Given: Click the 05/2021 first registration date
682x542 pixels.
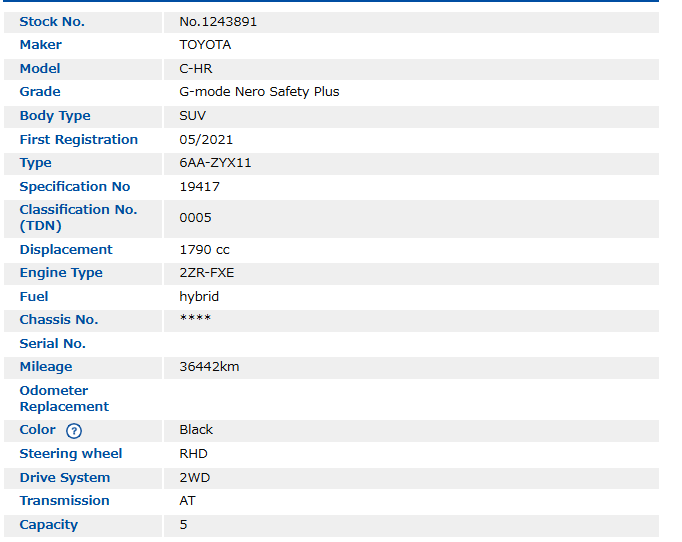Looking at the screenshot, I should 206,140.
